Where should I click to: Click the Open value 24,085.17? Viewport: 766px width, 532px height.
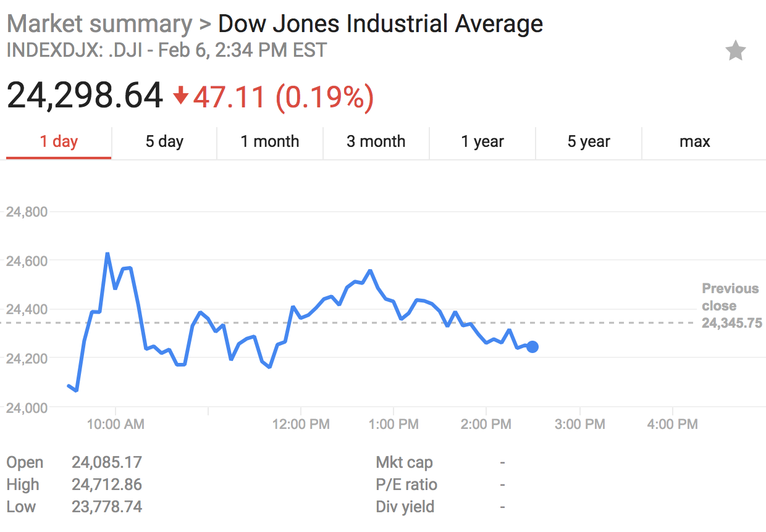107,462
